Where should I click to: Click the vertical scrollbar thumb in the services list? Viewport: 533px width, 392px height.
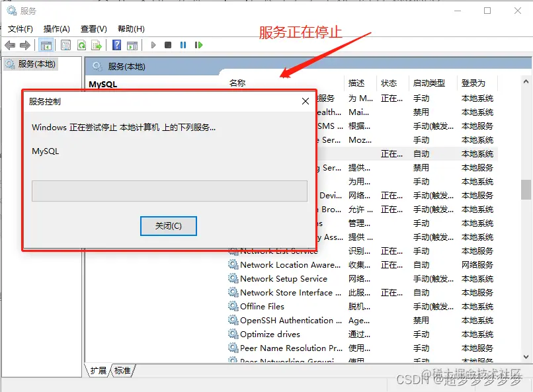tap(526, 190)
